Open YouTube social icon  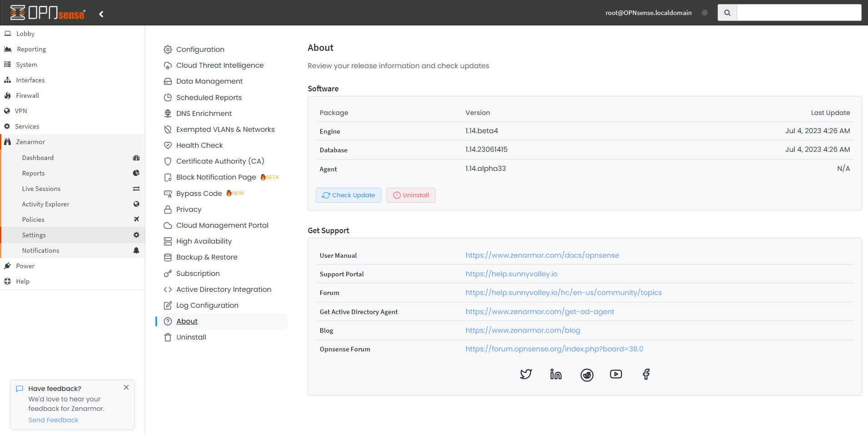(616, 374)
